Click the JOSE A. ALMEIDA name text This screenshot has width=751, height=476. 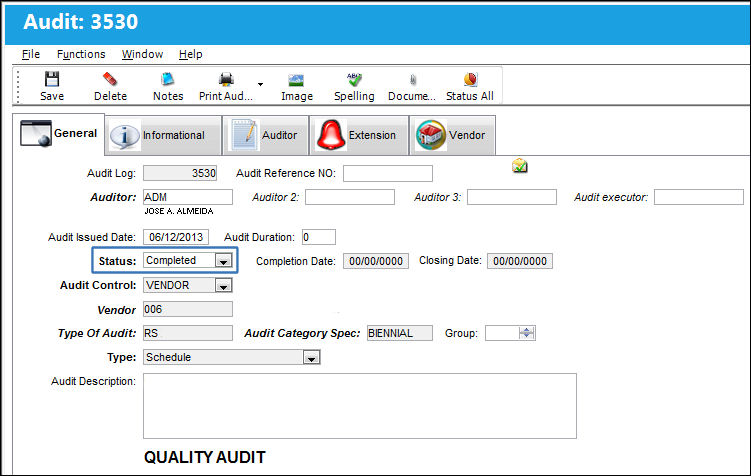(x=179, y=211)
